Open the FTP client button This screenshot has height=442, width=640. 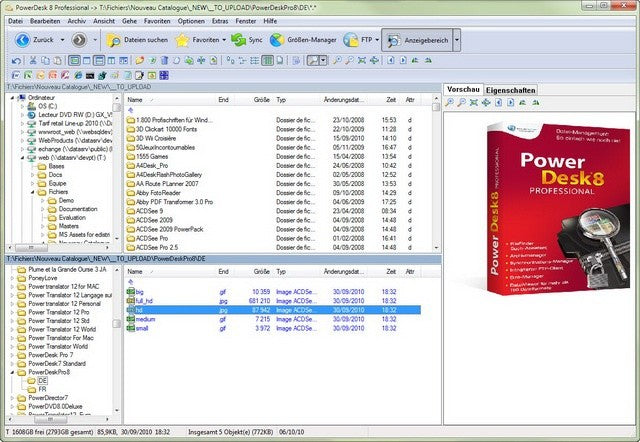click(358, 40)
